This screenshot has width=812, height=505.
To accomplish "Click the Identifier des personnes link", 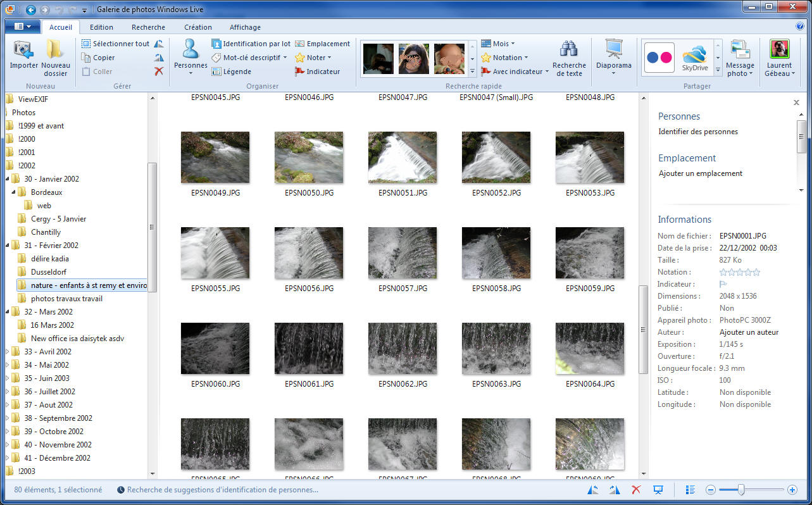I will click(x=698, y=132).
